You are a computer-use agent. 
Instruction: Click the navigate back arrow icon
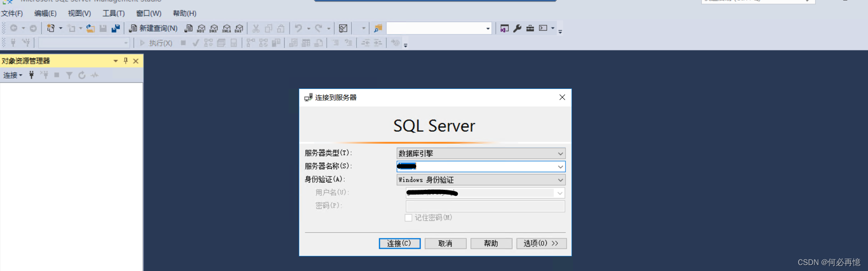coord(14,28)
